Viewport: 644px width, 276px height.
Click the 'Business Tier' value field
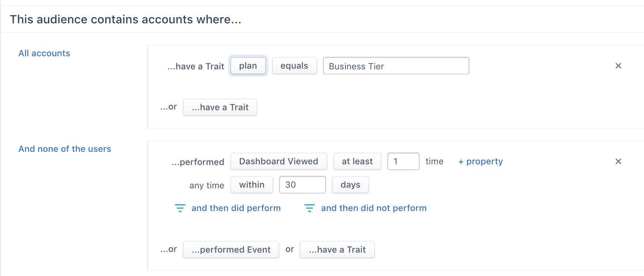[x=396, y=66]
